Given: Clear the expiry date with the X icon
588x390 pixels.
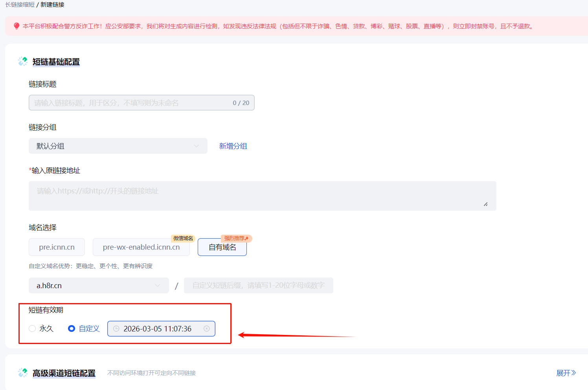Looking at the screenshot, I should 206,329.
